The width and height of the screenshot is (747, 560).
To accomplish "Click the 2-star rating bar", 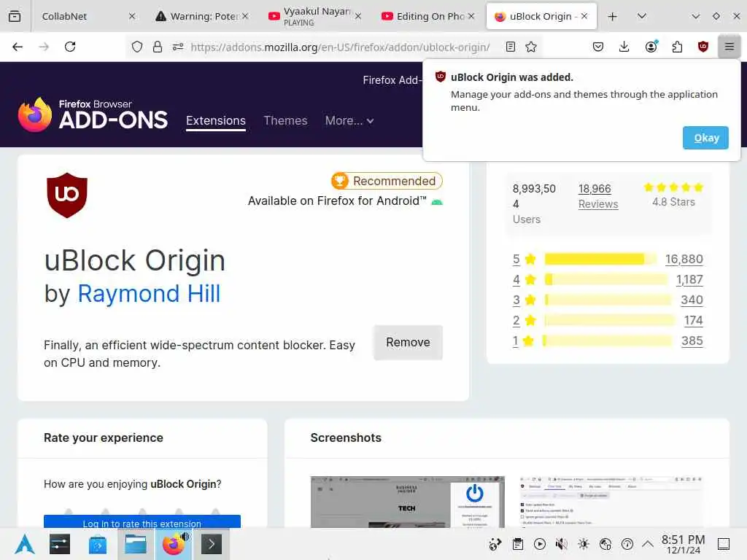I will 610,321.
